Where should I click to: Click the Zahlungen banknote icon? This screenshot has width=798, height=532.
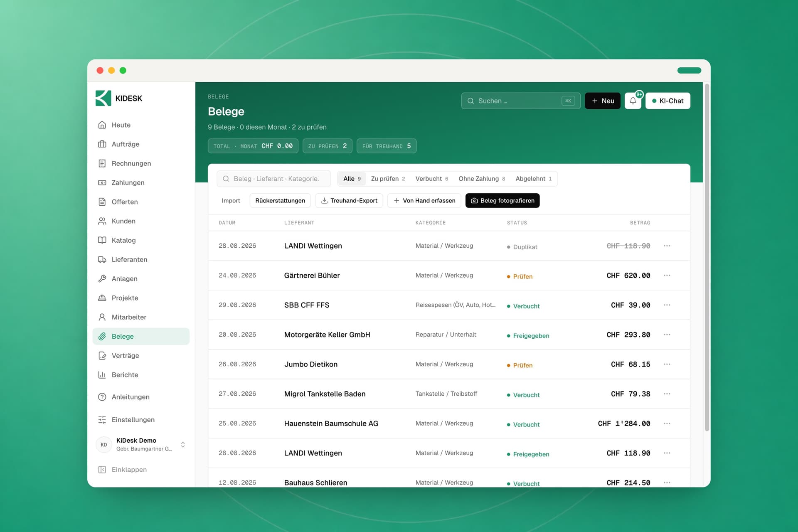102,182
